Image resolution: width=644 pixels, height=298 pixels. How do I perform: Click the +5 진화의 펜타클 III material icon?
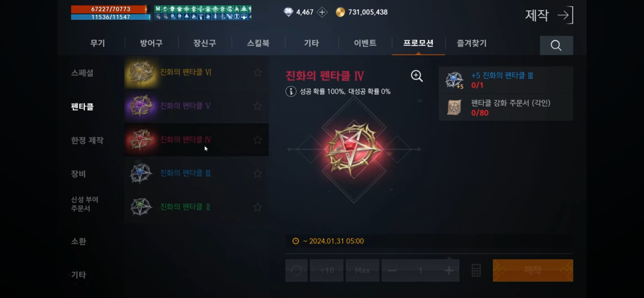pyautogui.click(x=454, y=80)
